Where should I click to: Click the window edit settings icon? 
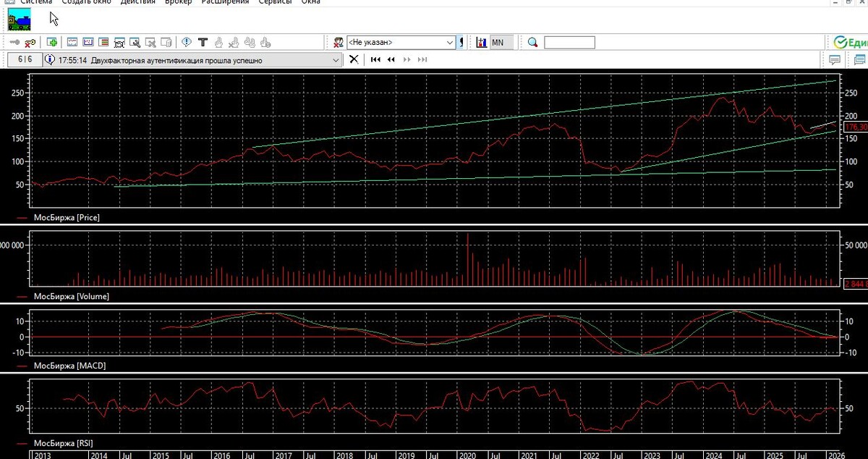[x=135, y=43]
